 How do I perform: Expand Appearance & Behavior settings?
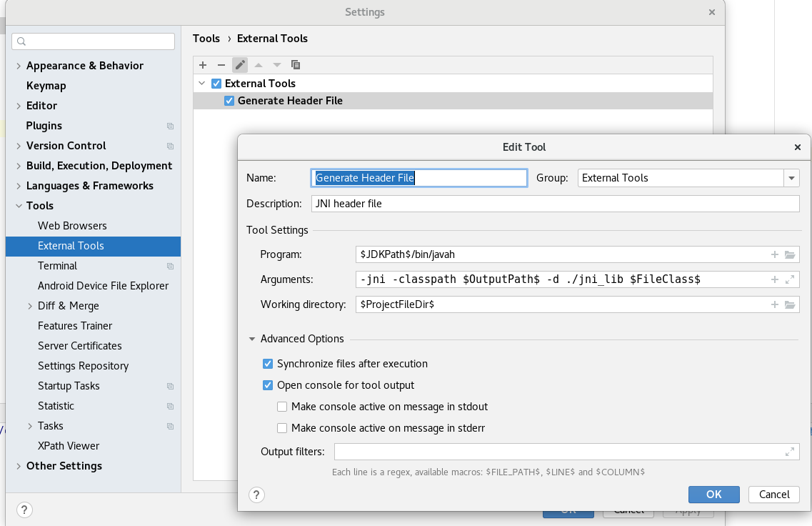[x=19, y=66]
